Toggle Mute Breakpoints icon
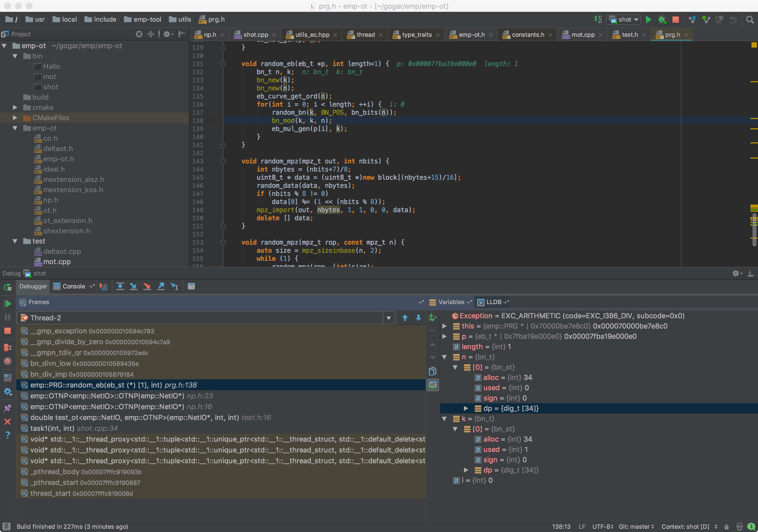 tap(7, 361)
